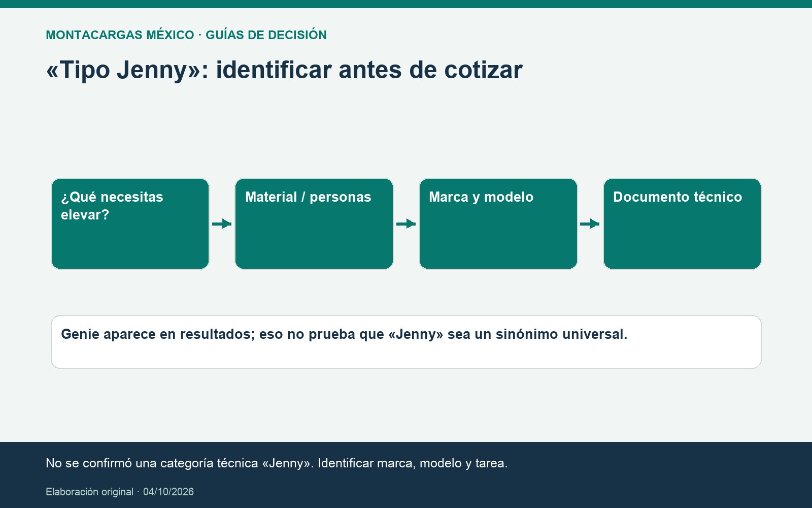Click the 'Elaboración original · 04/10/2026' credit line

tap(120, 492)
